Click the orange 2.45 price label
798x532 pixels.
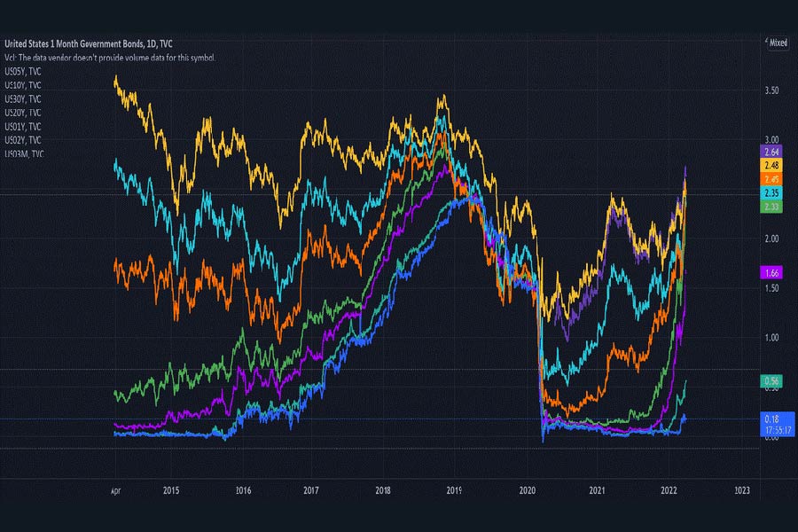(771, 179)
